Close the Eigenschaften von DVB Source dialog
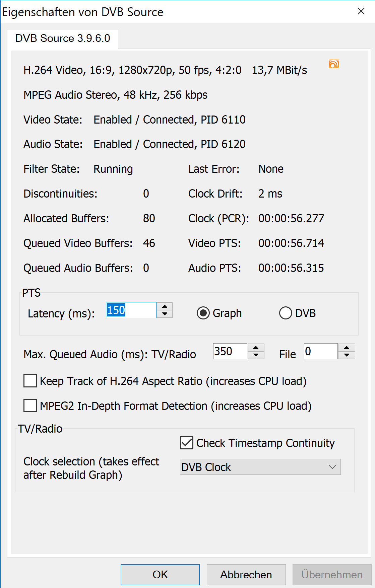375x588 pixels. click(361, 11)
